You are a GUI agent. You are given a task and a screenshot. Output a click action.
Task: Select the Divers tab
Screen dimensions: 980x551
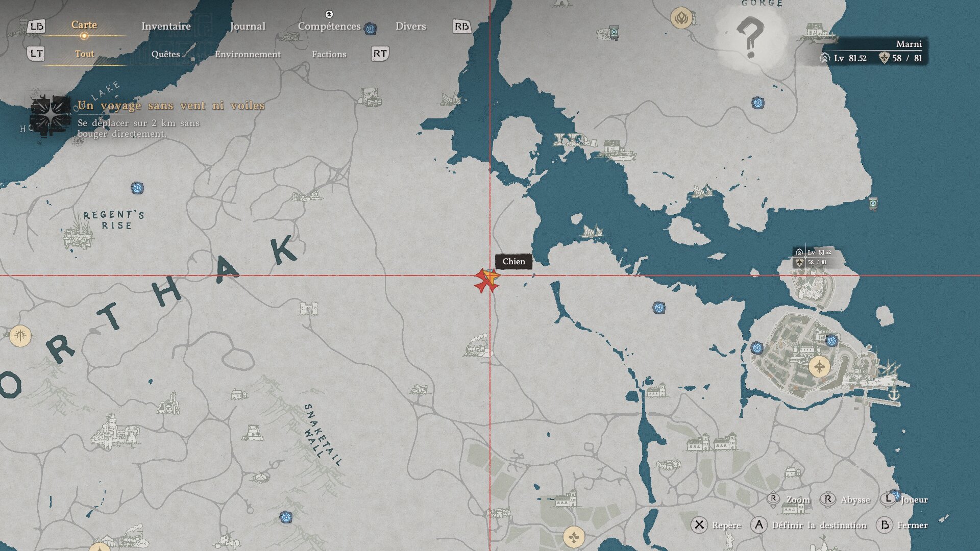[x=410, y=26]
